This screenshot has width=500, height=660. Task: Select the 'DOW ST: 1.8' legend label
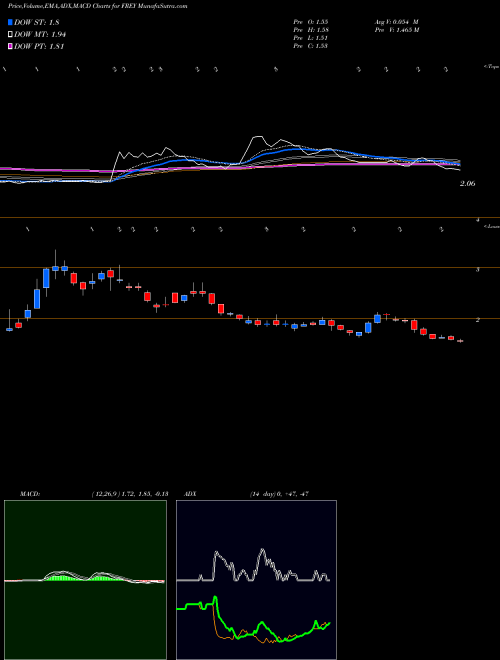coord(37,22)
